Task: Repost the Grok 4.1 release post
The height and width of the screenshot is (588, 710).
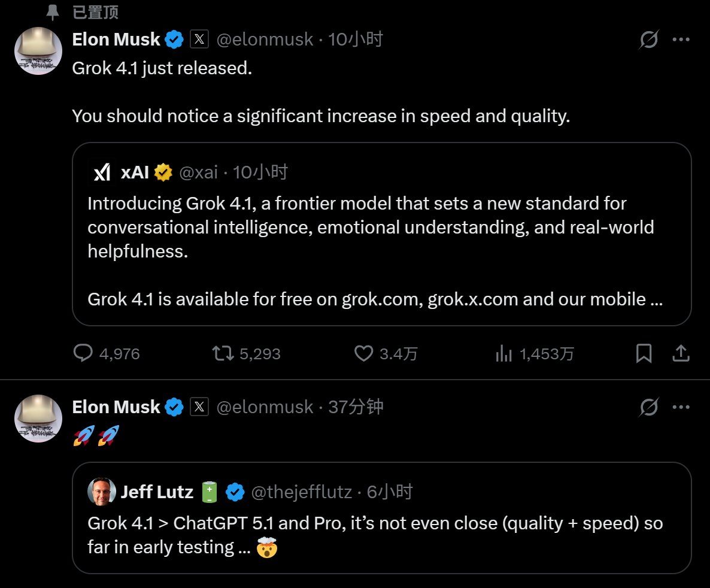Action: 224,353
